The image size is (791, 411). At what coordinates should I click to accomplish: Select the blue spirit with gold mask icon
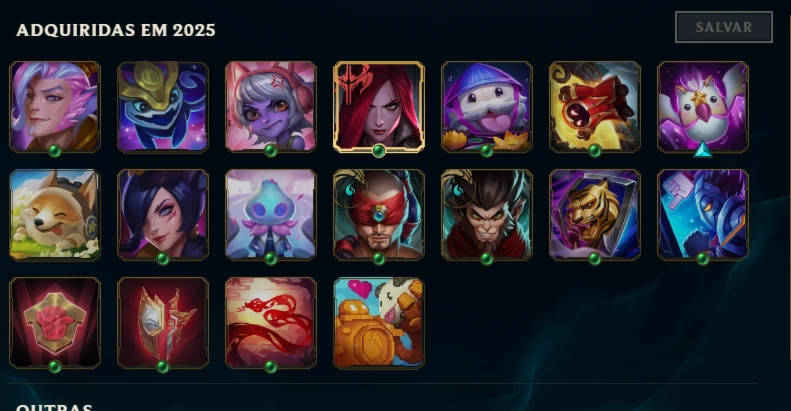[163, 107]
